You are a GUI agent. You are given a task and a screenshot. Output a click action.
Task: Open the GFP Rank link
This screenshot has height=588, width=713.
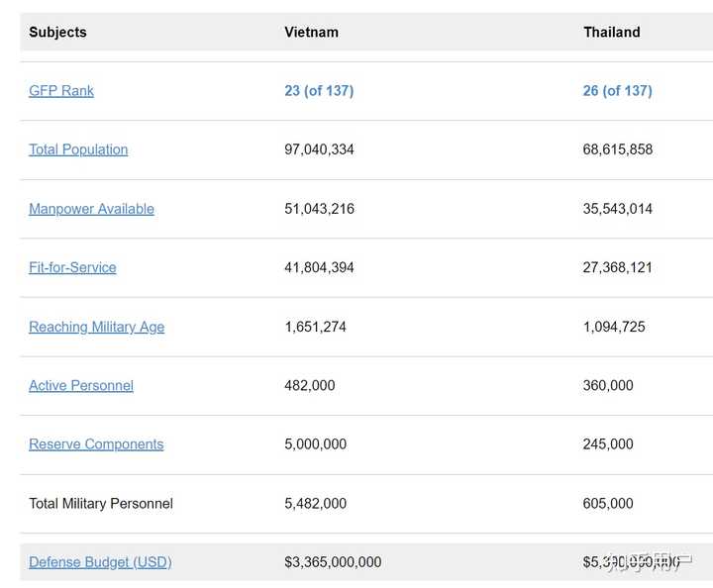tap(61, 91)
